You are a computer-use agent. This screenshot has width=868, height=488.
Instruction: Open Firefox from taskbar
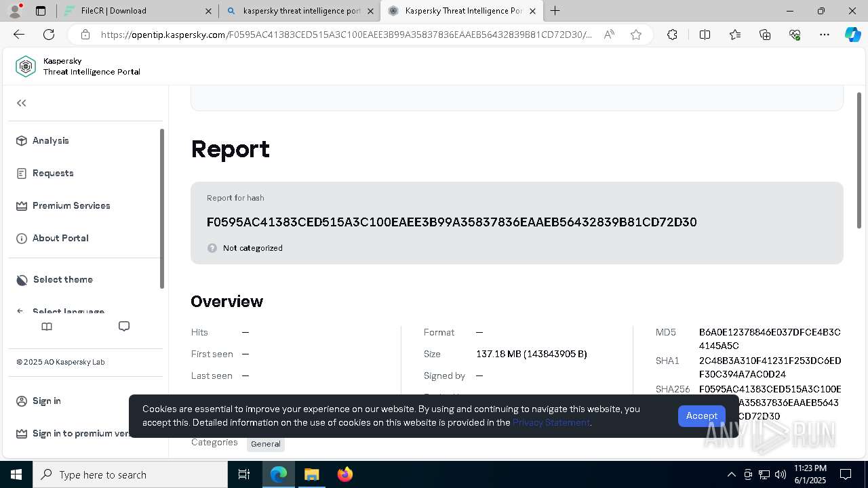click(x=344, y=474)
